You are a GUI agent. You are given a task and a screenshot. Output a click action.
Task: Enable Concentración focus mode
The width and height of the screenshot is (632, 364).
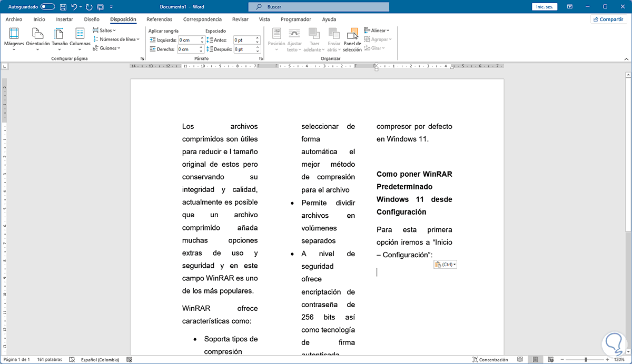pos(490,360)
